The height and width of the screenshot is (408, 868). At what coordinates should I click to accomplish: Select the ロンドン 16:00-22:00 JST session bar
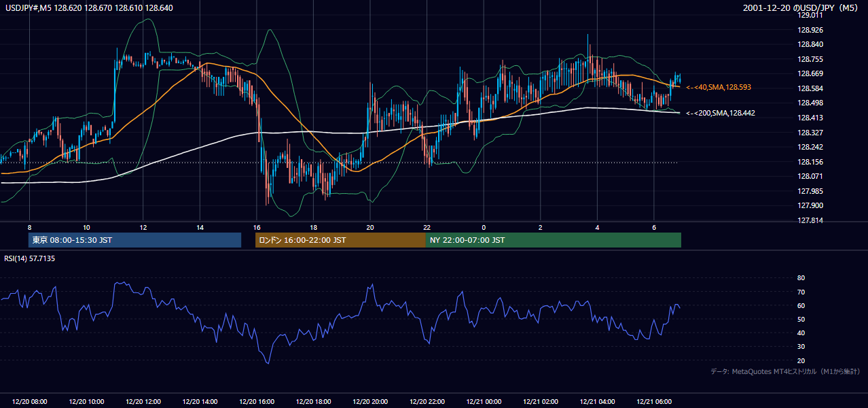(x=340, y=240)
